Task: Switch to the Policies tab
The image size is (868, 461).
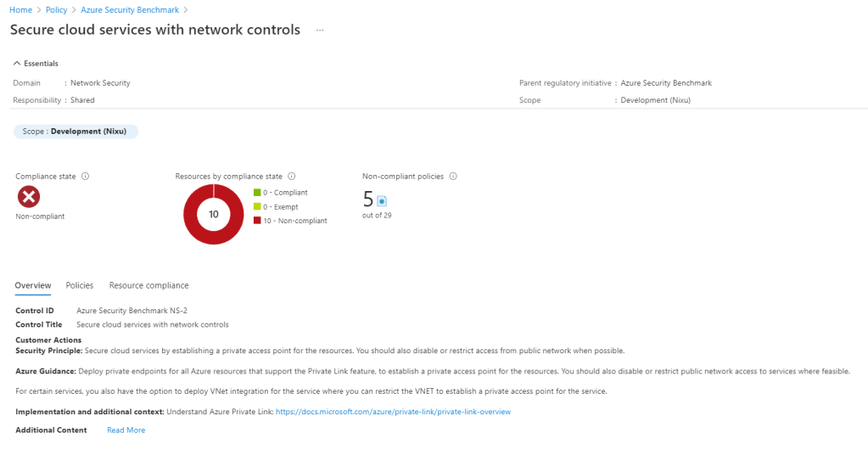Action: click(80, 285)
